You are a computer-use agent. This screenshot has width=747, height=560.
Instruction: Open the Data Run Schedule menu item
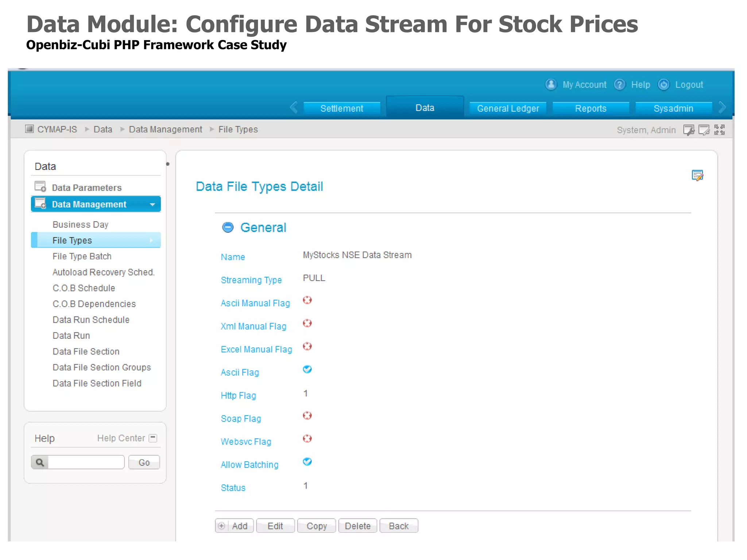tap(91, 320)
